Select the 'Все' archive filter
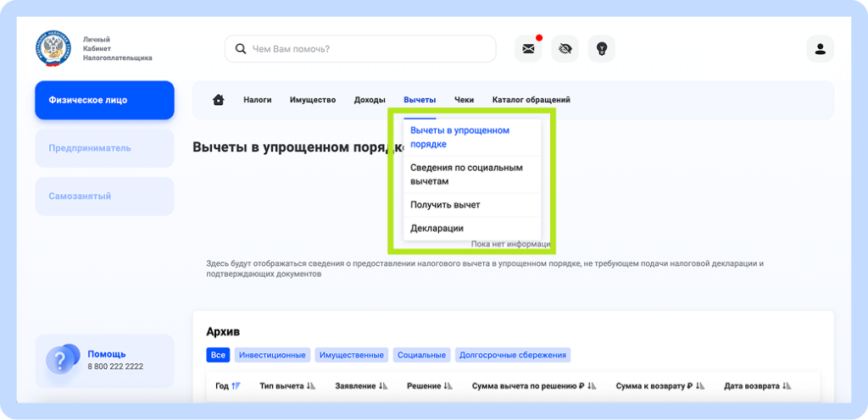 [x=218, y=355]
